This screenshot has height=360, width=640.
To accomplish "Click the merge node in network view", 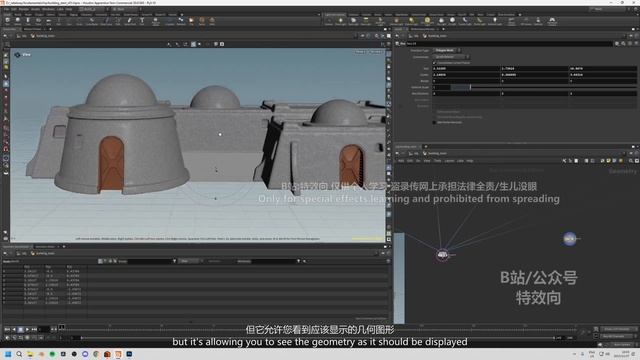I will tap(442, 255).
